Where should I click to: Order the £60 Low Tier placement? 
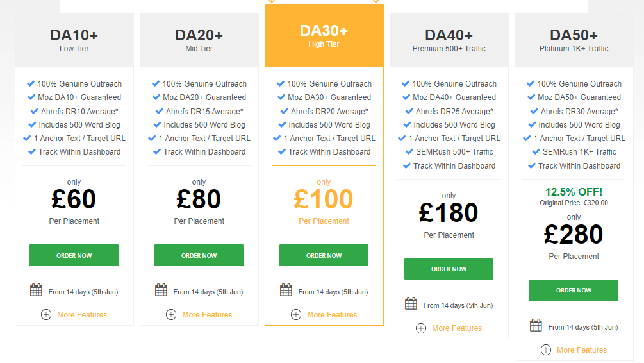point(74,255)
